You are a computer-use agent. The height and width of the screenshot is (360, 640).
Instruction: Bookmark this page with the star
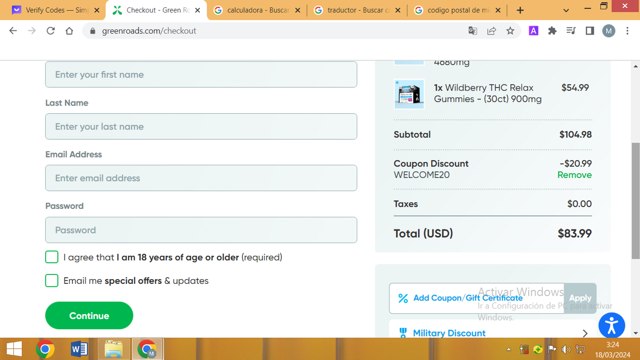(510, 31)
